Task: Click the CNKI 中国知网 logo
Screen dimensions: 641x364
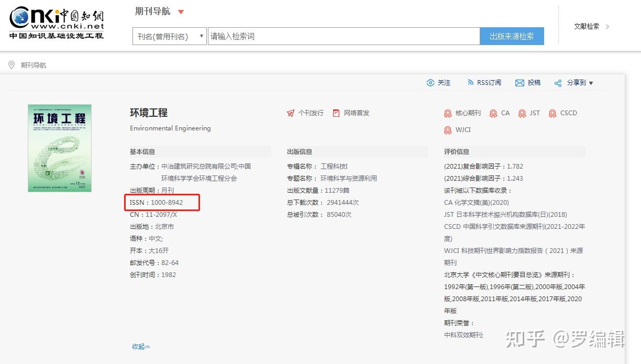Action: point(56,22)
